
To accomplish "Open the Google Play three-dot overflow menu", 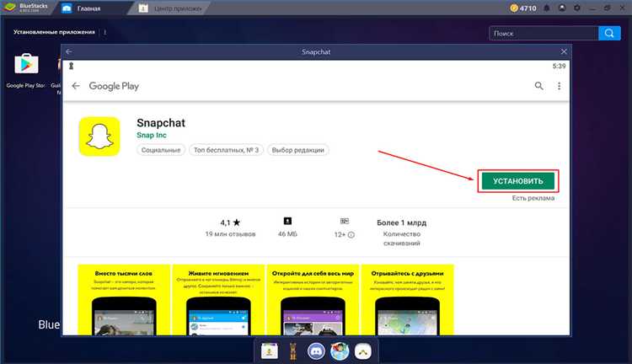I will point(559,86).
